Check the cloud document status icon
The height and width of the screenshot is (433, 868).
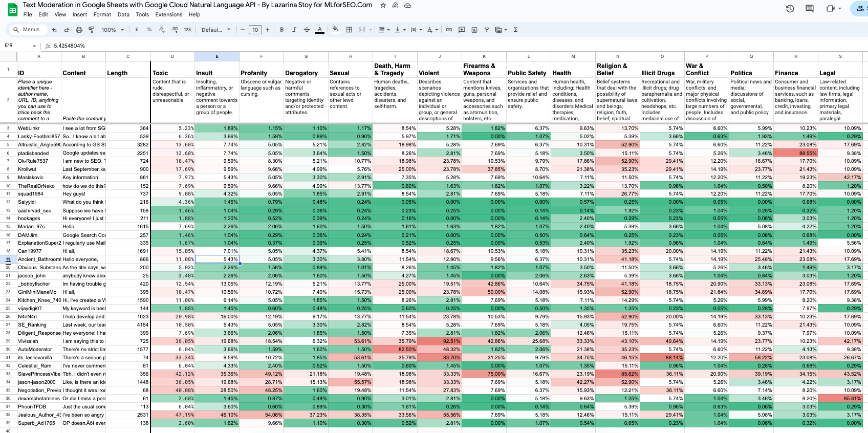tap(408, 5)
